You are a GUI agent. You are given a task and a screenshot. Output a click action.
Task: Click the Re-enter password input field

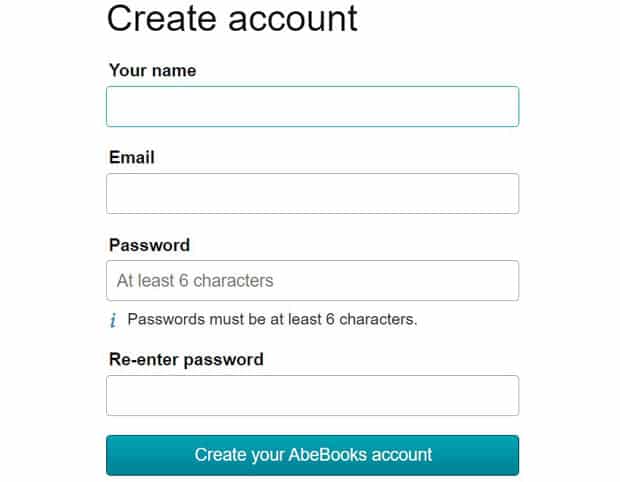click(x=312, y=395)
